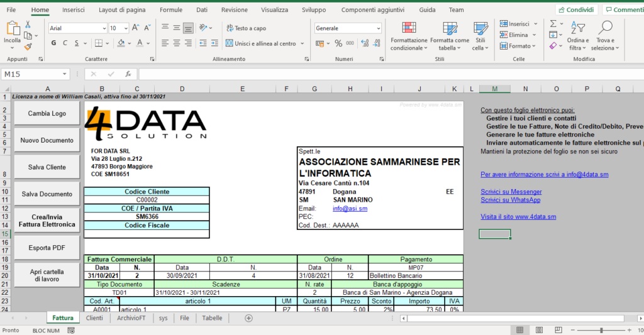644x335 pixels.
Task: Click the Cambia Logo button
Action: tap(47, 113)
